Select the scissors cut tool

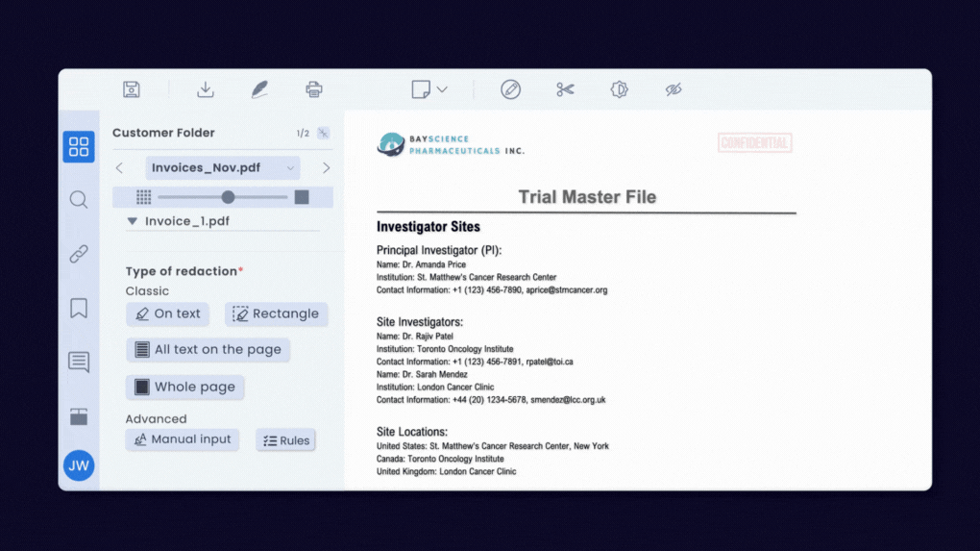pos(565,89)
